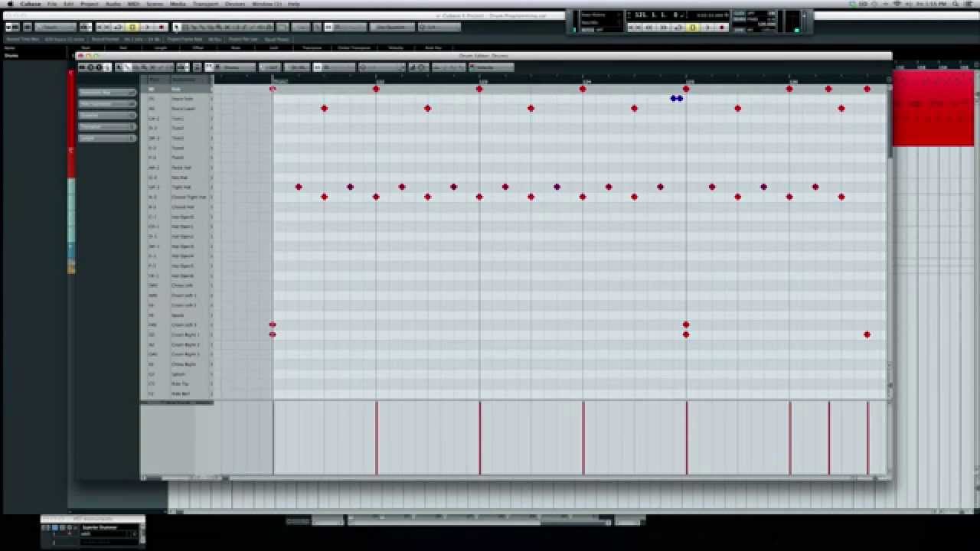Toggle the metronome CLICK in the Transport panel
The height and width of the screenshot is (551, 980).
point(738,13)
